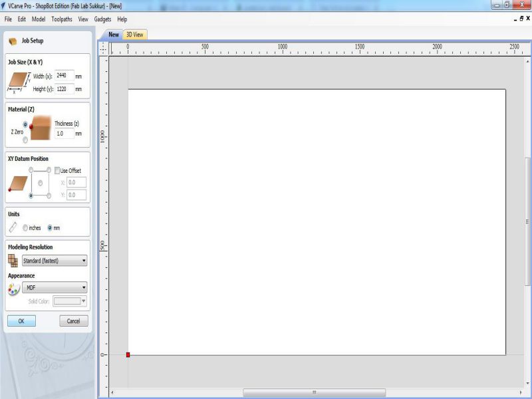This screenshot has height=399, width=532.
Task: Select top-left XY datum position
Action: [31, 170]
